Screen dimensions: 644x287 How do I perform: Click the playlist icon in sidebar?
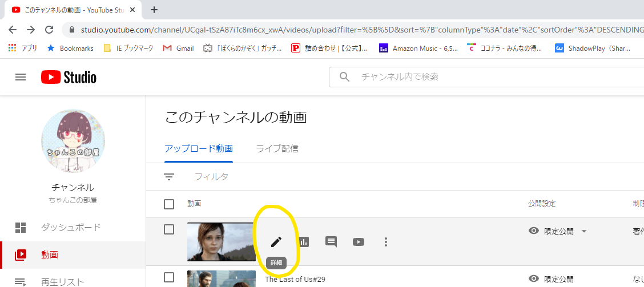point(21,282)
